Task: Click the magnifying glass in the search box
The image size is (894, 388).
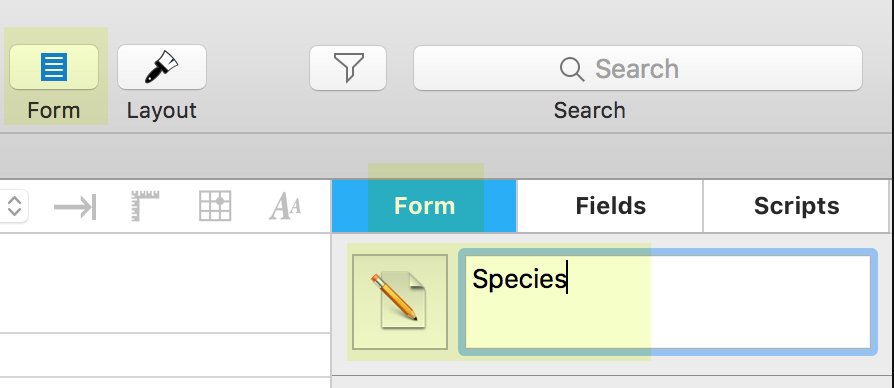Action: 572,69
